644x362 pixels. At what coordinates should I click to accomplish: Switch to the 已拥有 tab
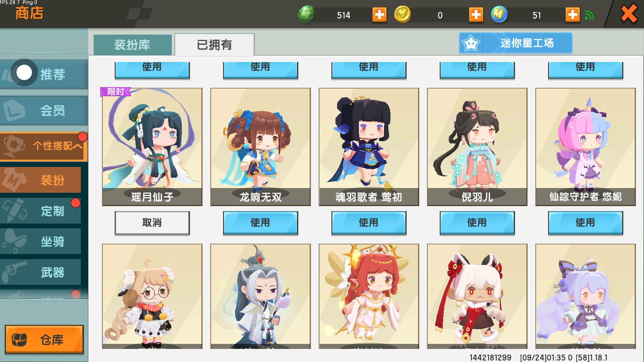pyautogui.click(x=214, y=45)
